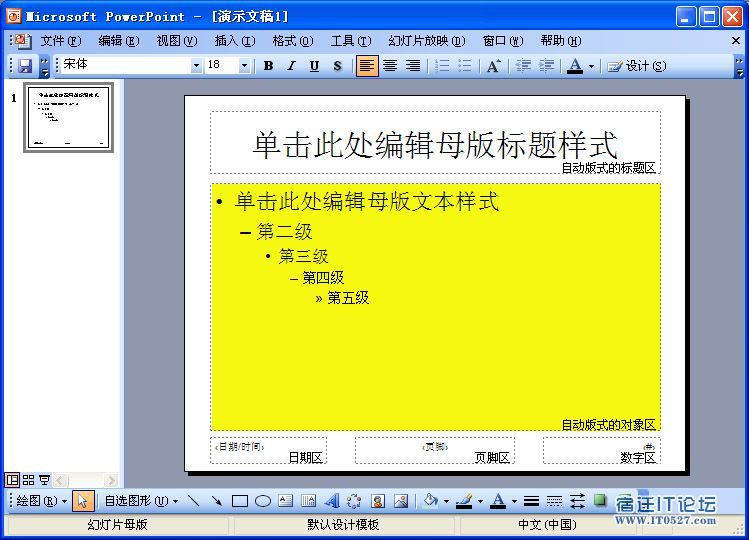The image size is (749, 540).
Task: Select the 日期区 date placeholder
Action: click(x=268, y=450)
